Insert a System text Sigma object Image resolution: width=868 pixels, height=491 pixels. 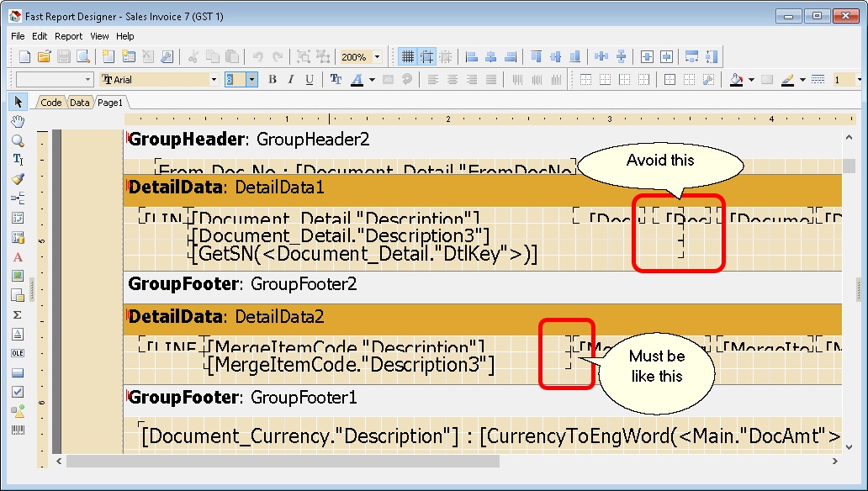(18, 314)
